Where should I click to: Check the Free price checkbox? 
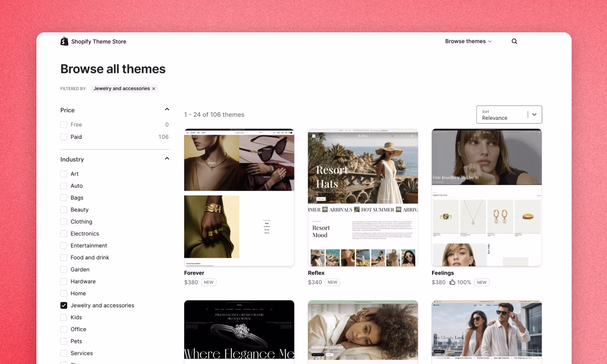[x=64, y=124]
